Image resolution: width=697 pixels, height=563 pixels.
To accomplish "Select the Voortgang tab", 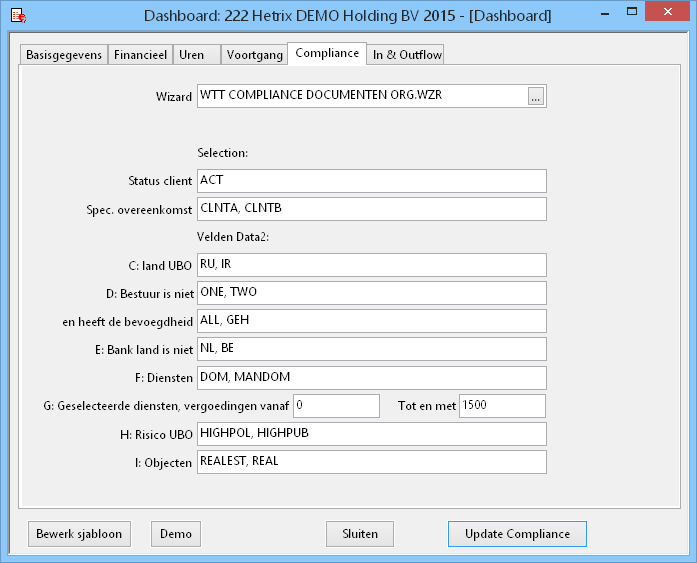I will click(254, 55).
